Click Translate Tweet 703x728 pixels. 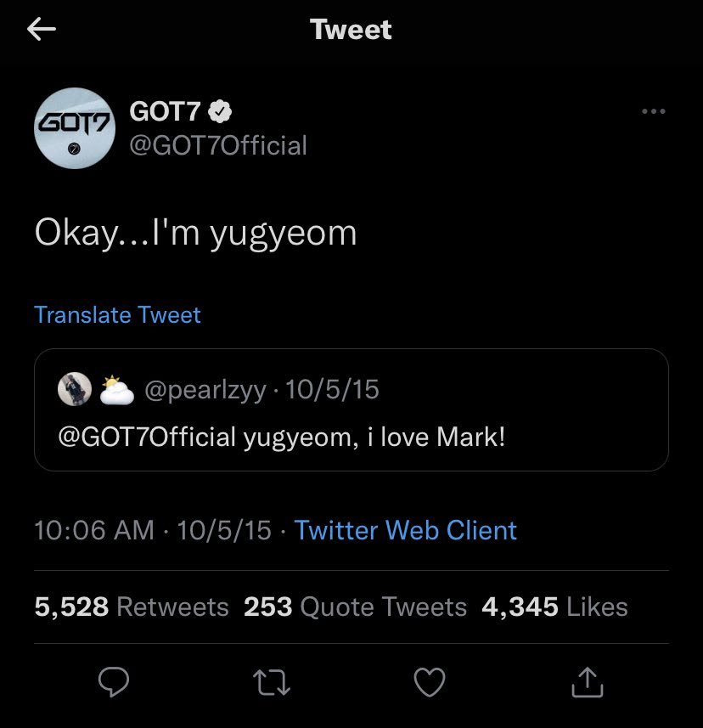click(118, 315)
